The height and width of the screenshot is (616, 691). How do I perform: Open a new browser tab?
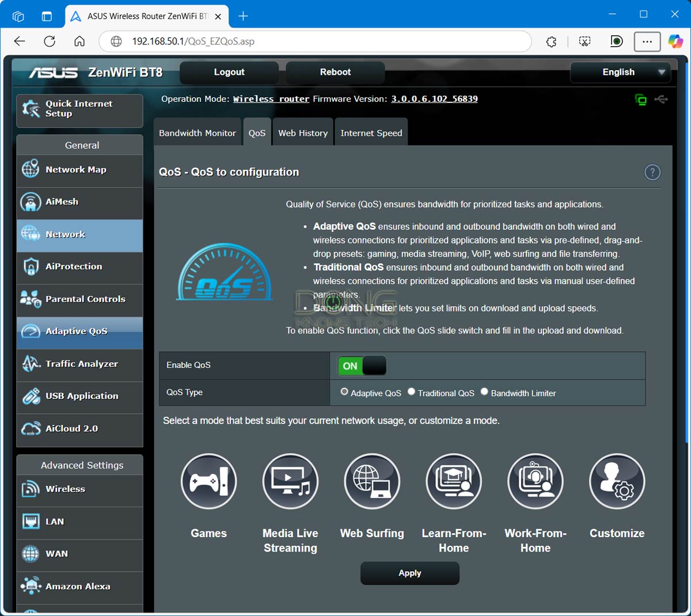point(243,16)
